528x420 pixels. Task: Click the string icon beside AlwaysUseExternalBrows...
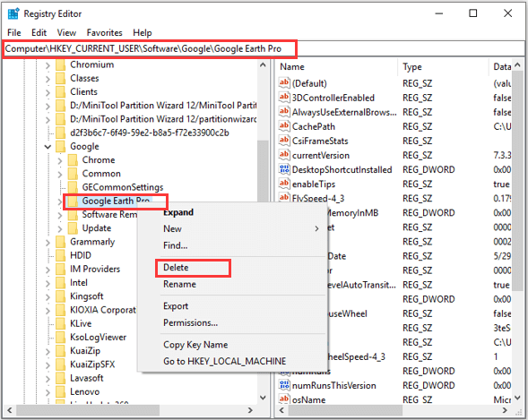click(x=284, y=112)
